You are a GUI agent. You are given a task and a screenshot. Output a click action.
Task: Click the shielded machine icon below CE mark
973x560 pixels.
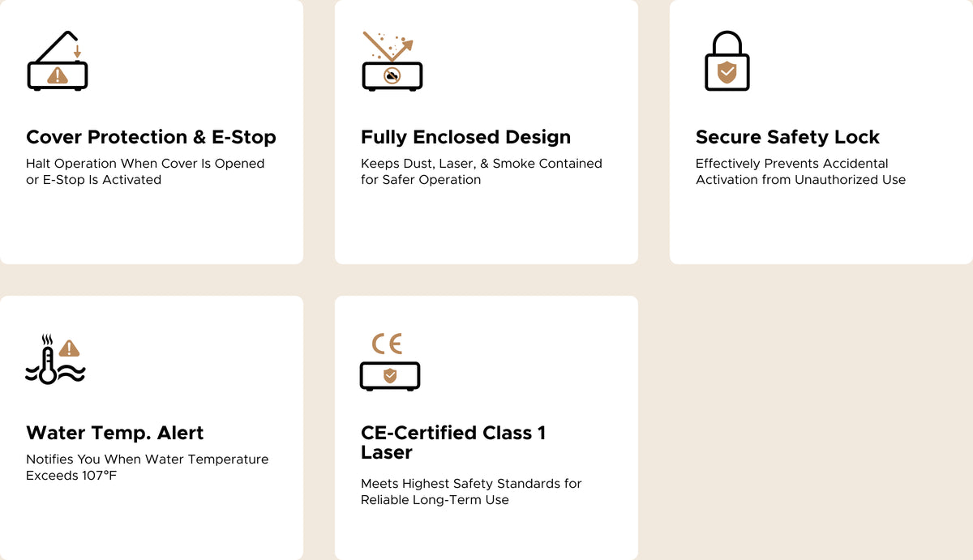pos(389,376)
